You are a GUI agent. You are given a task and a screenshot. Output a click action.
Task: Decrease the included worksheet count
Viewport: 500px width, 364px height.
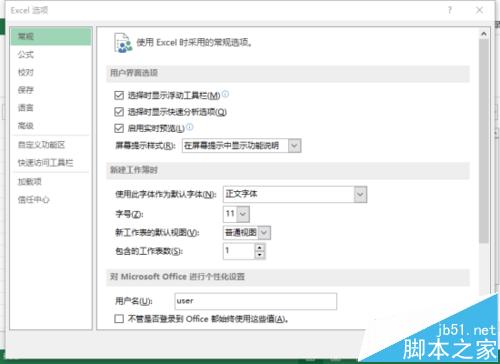coord(260,255)
